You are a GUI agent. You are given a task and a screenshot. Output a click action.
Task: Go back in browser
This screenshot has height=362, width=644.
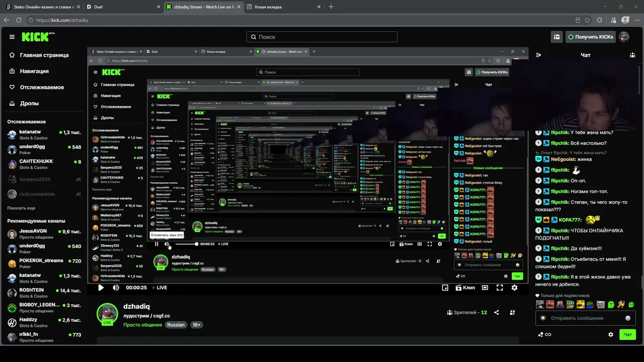[x=7, y=20]
